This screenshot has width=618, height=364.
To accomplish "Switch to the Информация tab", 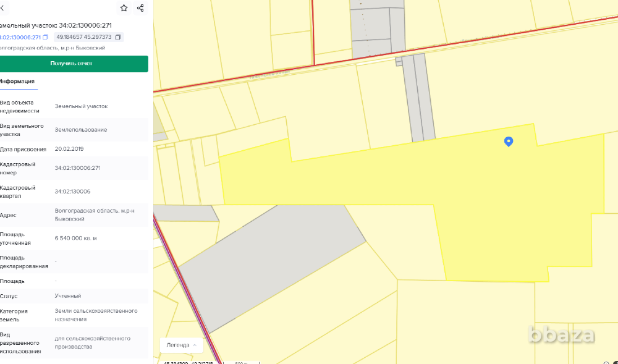I will [x=17, y=82].
